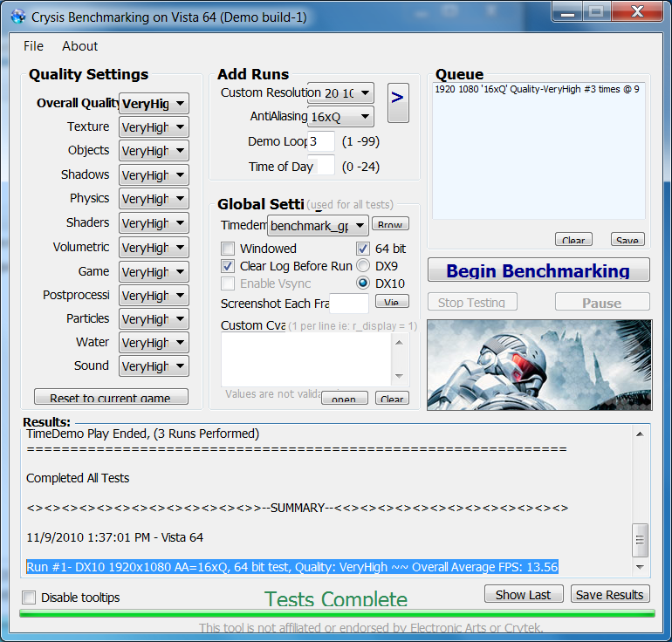Click the green progress bar
672x642 pixels.
[337, 614]
